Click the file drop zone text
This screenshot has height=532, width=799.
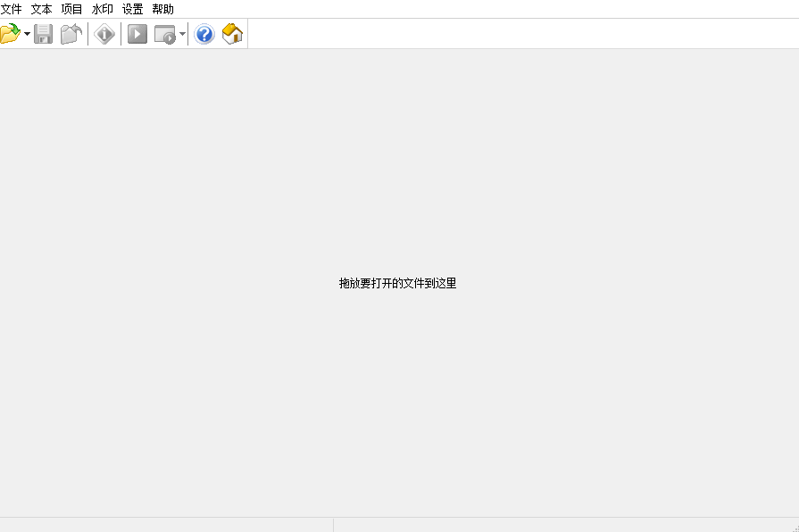(399, 283)
